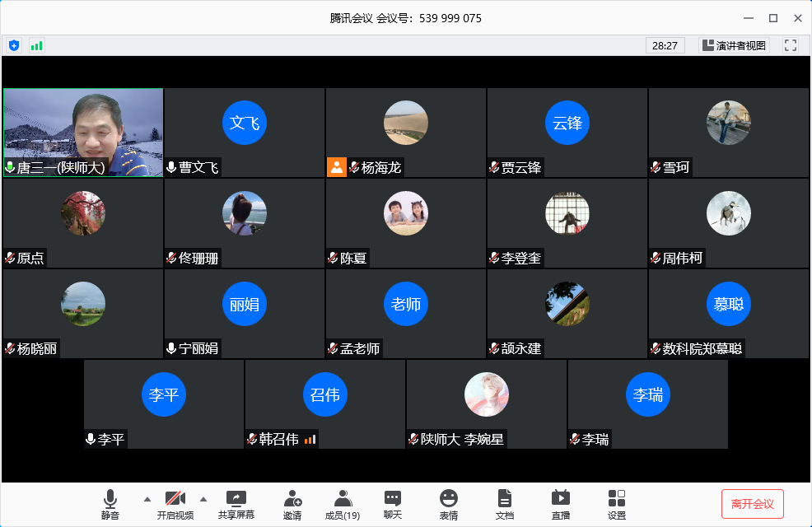
Task: Click 杨海龙's desert avatar
Action: (406, 123)
